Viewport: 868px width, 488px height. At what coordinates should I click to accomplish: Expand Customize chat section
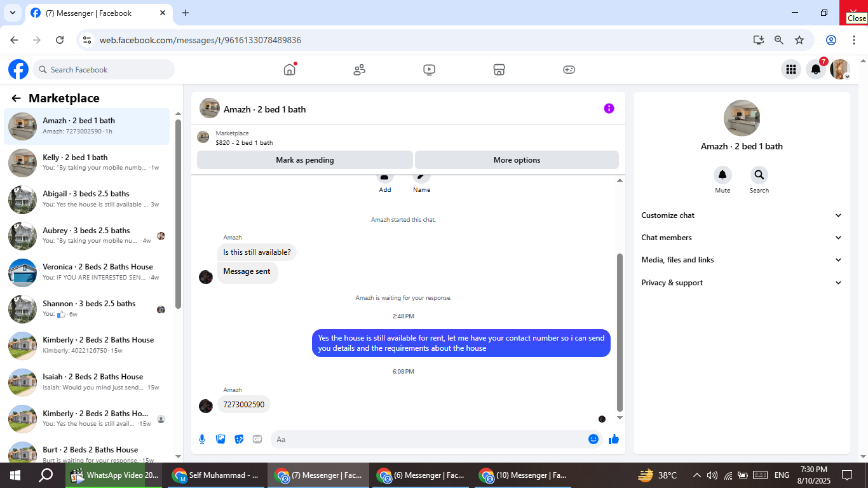[742, 215]
